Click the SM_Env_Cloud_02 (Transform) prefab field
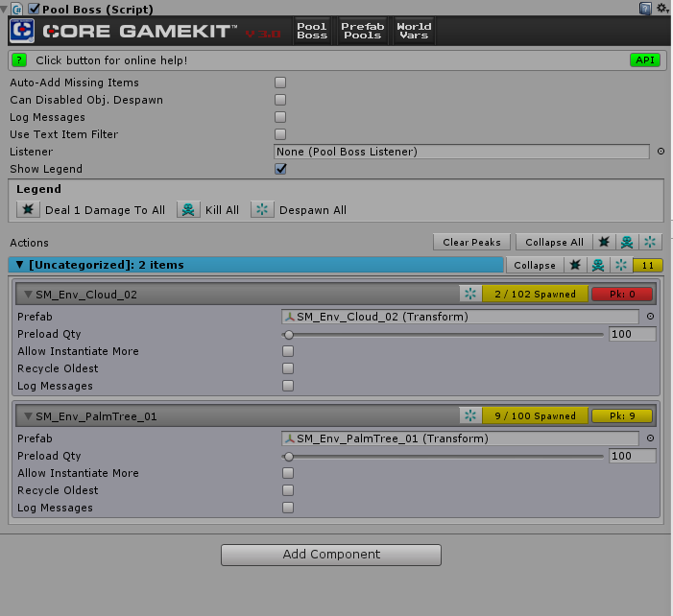The image size is (673, 616). click(460, 317)
